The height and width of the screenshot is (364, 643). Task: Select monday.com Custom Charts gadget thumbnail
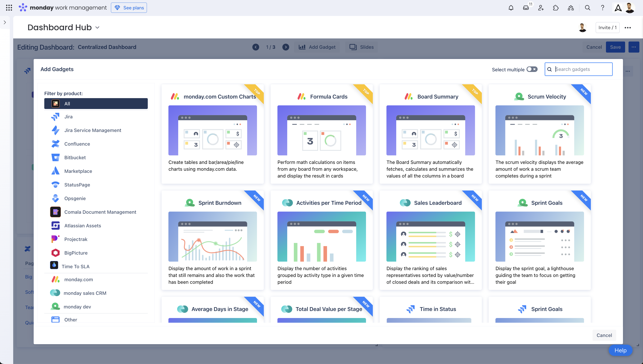pyautogui.click(x=212, y=130)
